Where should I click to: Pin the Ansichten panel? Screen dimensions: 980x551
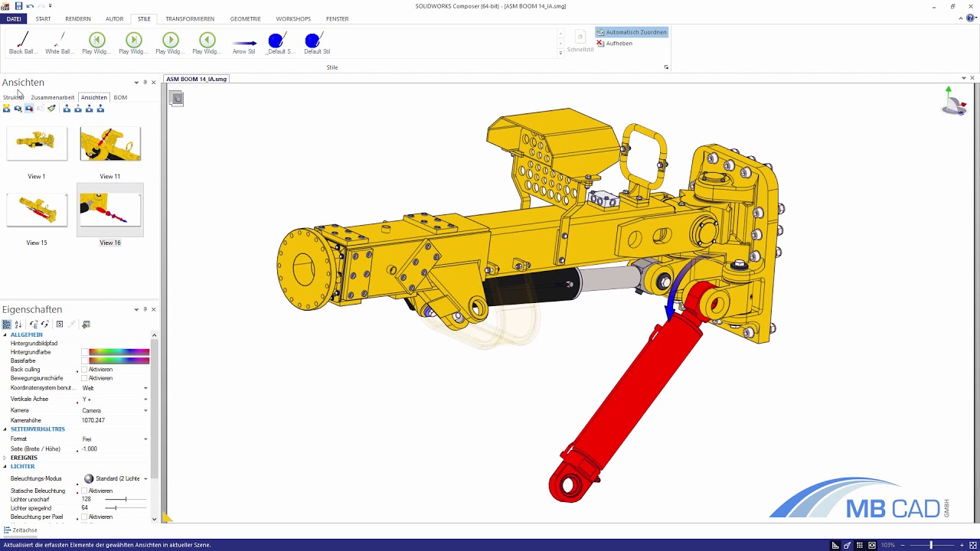145,83
